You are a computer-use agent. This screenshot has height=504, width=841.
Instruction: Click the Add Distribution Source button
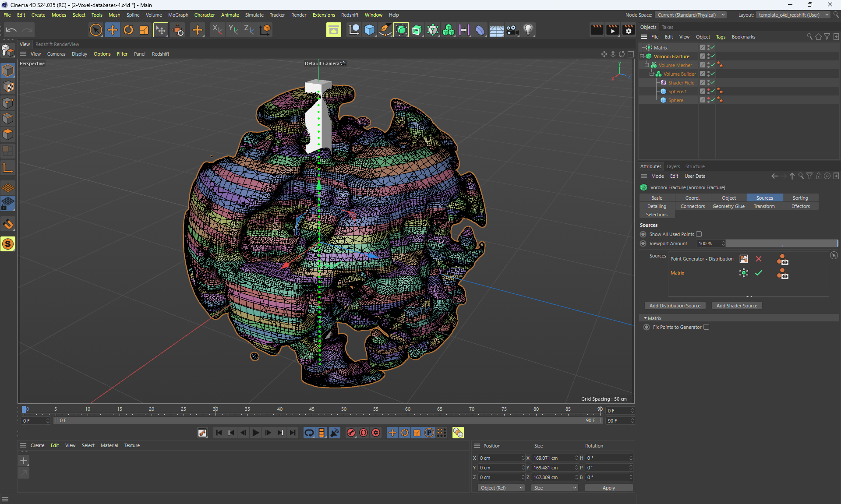[x=675, y=306]
